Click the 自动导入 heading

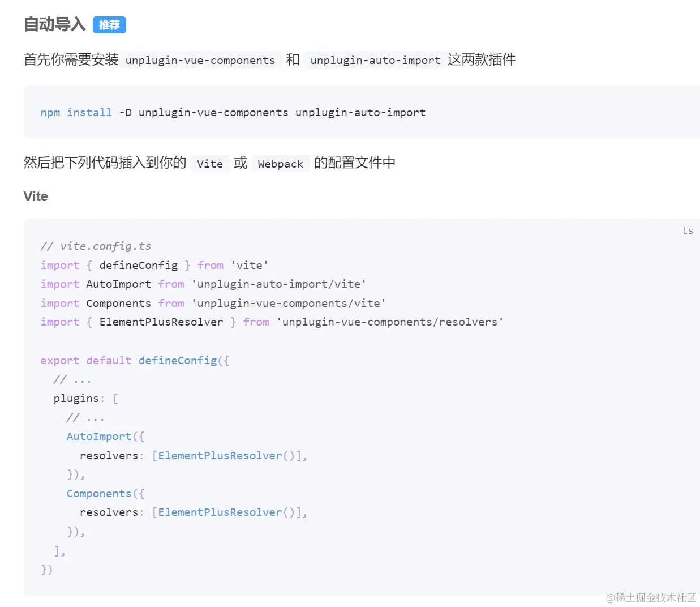[x=54, y=24]
